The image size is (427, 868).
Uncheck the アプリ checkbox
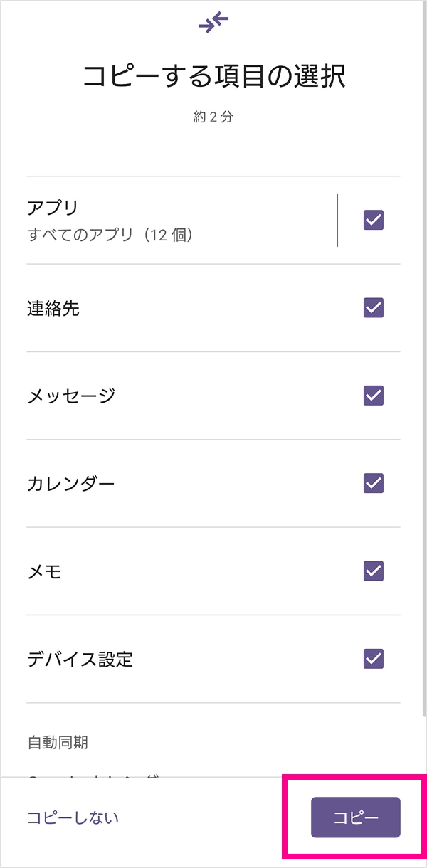coord(374,220)
